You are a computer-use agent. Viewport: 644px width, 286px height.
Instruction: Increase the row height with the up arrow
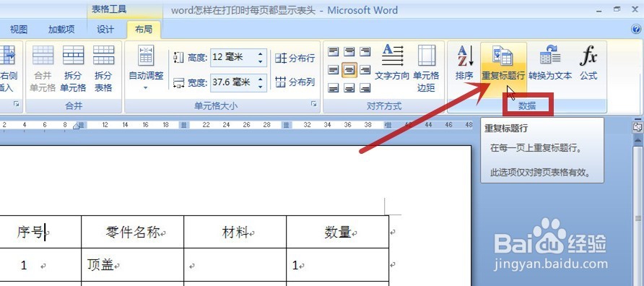(x=261, y=54)
